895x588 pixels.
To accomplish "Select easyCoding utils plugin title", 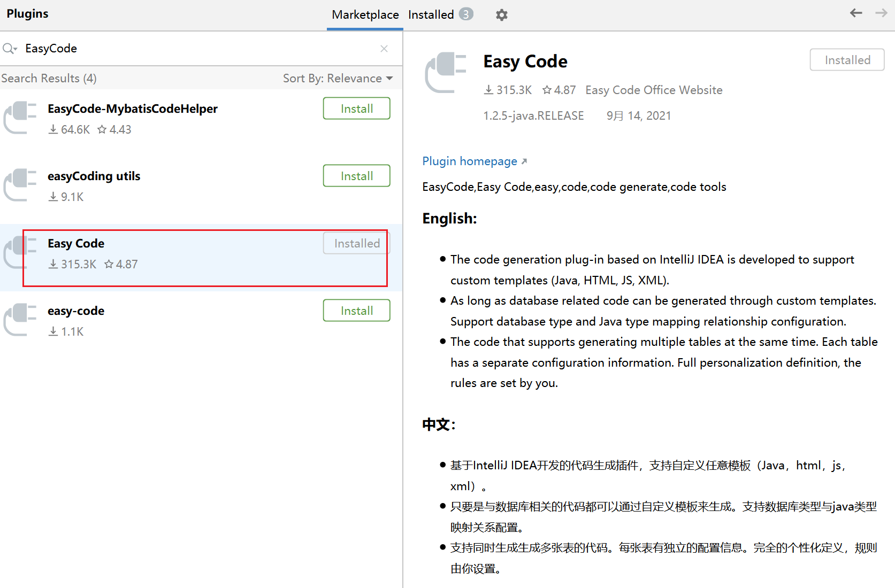I will 94,176.
